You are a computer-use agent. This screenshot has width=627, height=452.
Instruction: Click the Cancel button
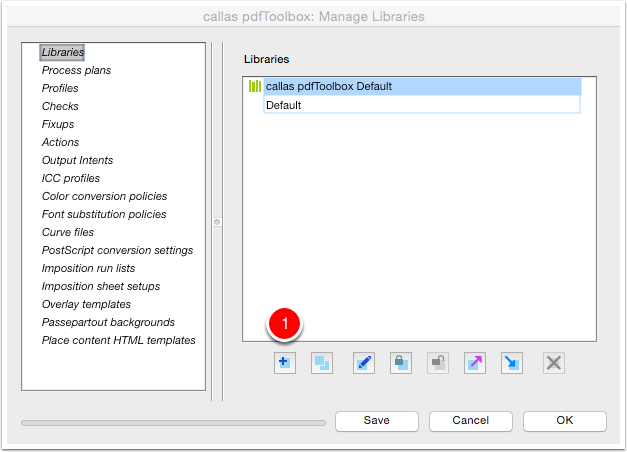[471, 421]
